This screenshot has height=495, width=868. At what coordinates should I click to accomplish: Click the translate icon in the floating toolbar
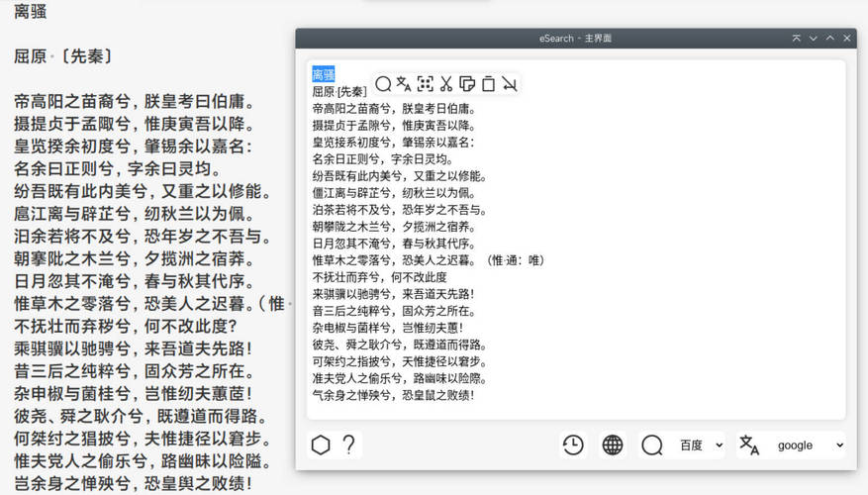point(404,84)
